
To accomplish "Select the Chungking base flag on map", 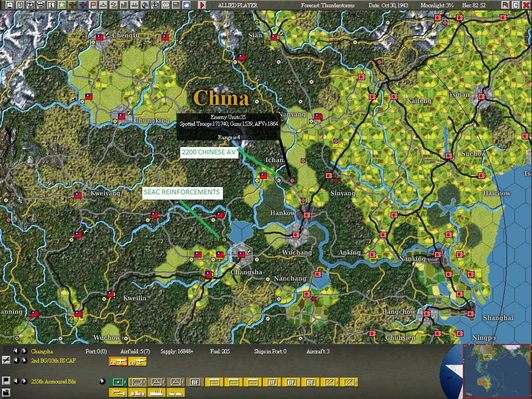I will pos(121,116).
